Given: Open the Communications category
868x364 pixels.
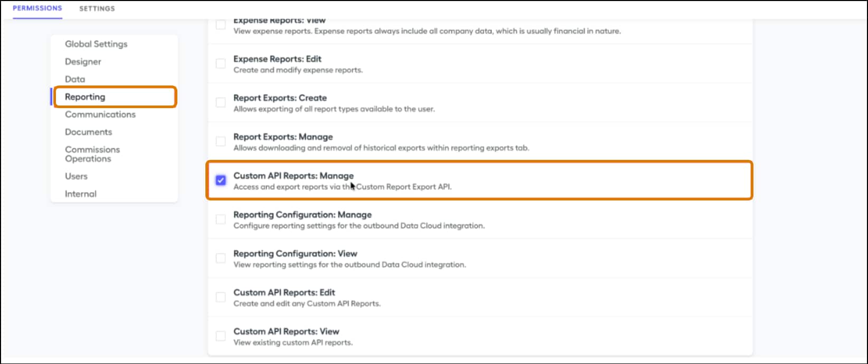Looking at the screenshot, I should pos(100,114).
